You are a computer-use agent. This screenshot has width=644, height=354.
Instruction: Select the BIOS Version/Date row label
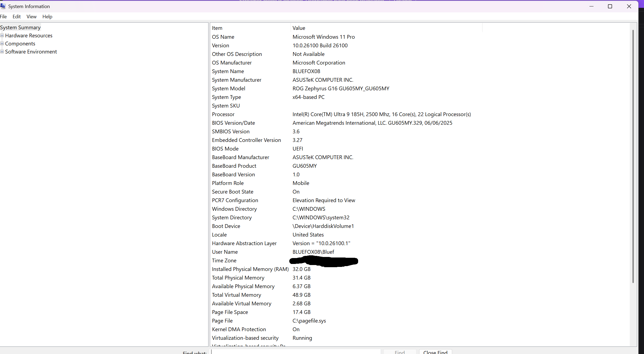coord(233,123)
